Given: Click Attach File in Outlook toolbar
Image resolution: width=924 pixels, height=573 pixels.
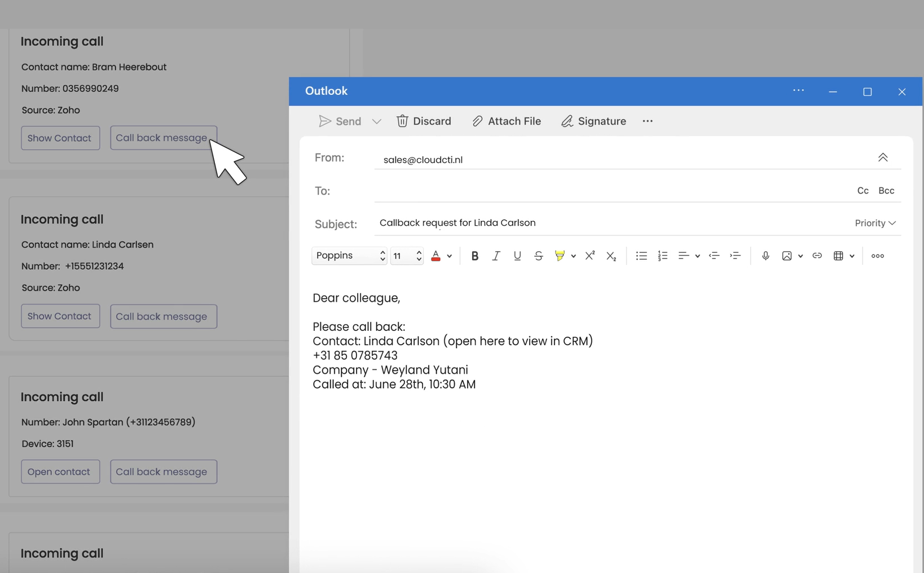Looking at the screenshot, I should (507, 121).
